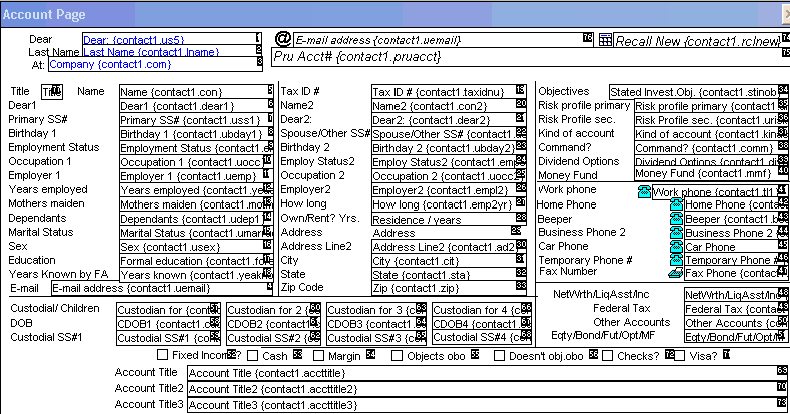
Task: Click the Recall New calendar grid icon
Action: tap(605, 40)
